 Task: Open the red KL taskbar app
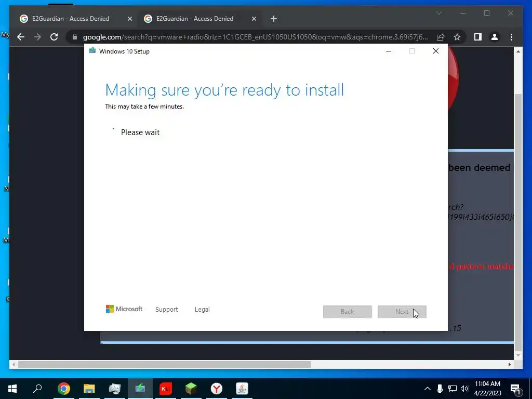[166, 389]
